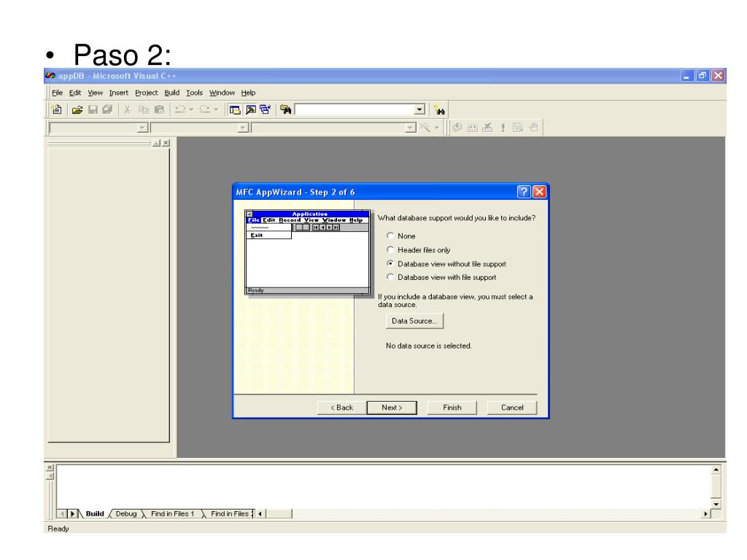Open the Window List icon

(266, 109)
